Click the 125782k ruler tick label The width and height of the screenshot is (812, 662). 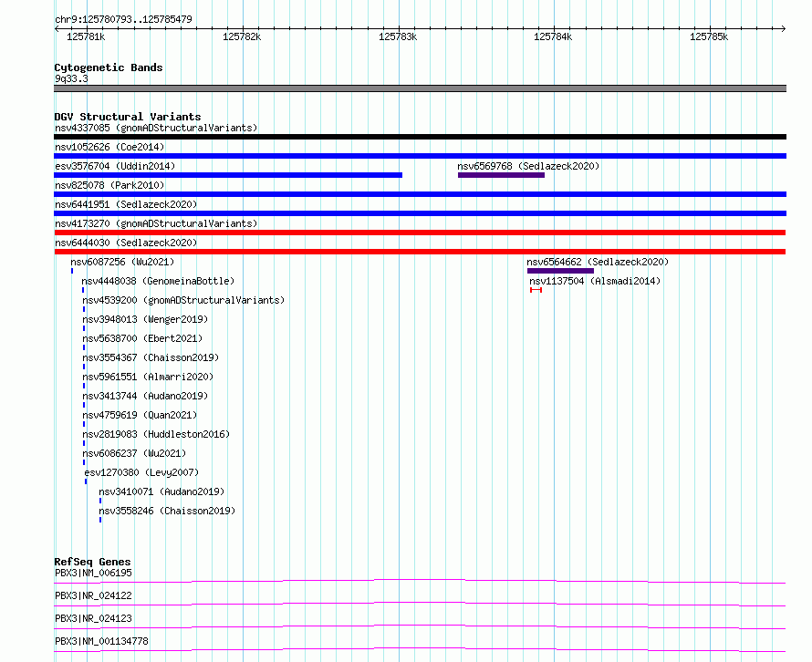[x=242, y=36]
